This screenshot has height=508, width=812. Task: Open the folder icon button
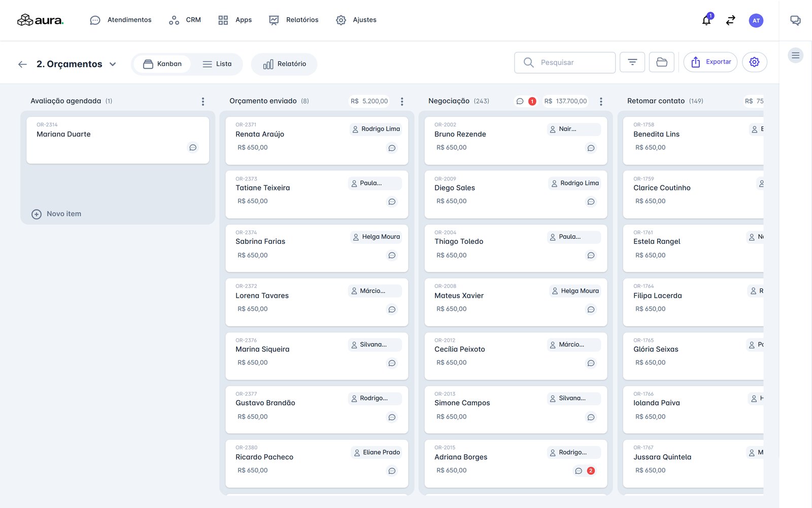tap(662, 62)
